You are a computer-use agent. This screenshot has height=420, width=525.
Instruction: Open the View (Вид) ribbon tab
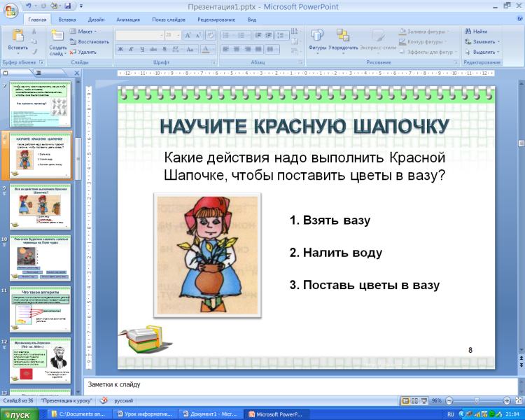(x=252, y=20)
